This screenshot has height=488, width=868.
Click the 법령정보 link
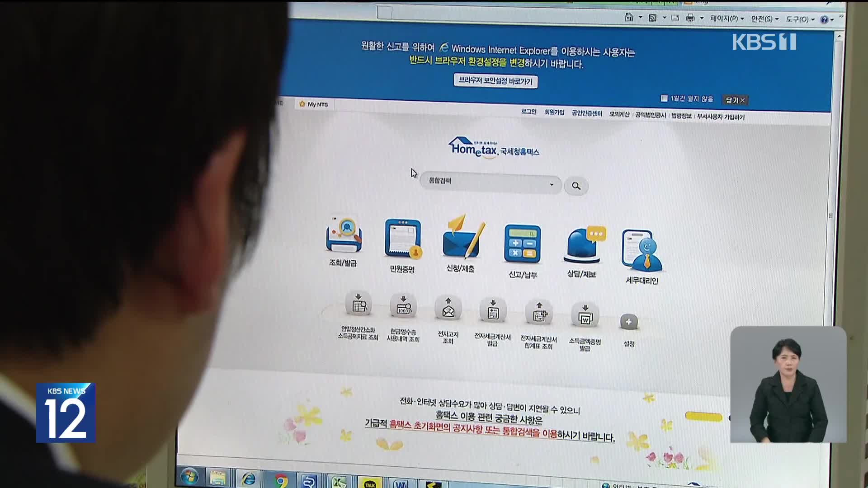681,116
